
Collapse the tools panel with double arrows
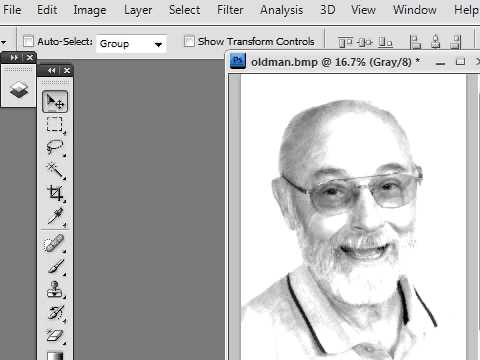[x=51, y=71]
